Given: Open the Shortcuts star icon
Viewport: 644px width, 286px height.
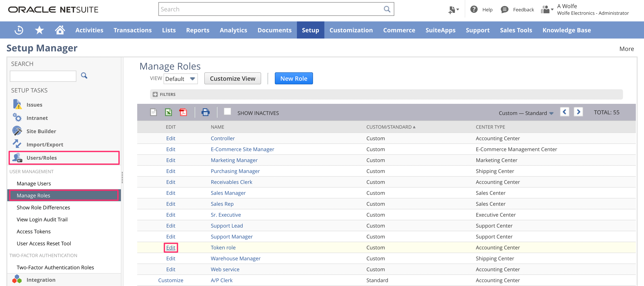Looking at the screenshot, I should 39,30.
